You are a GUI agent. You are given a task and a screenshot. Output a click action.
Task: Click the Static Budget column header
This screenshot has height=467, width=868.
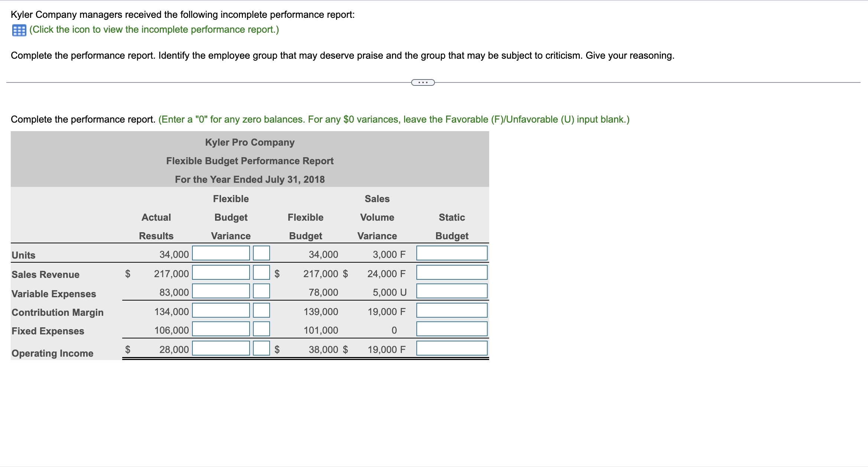pos(452,227)
